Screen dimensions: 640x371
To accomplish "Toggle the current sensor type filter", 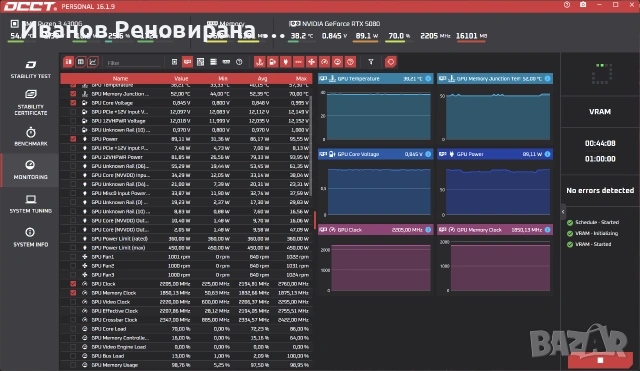I will [x=298, y=62].
